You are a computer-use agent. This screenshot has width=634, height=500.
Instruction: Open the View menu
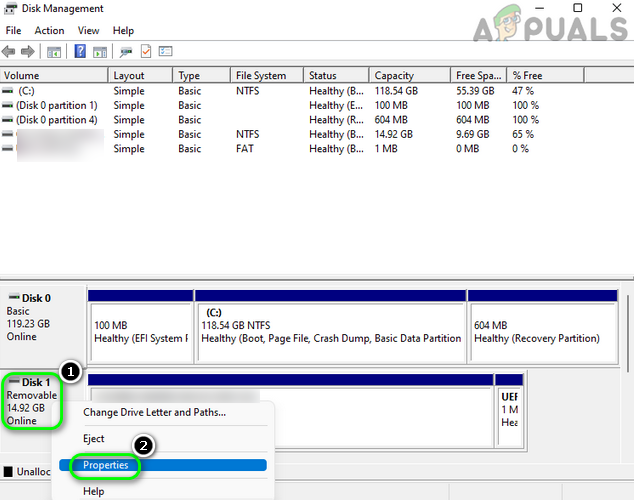point(89,31)
